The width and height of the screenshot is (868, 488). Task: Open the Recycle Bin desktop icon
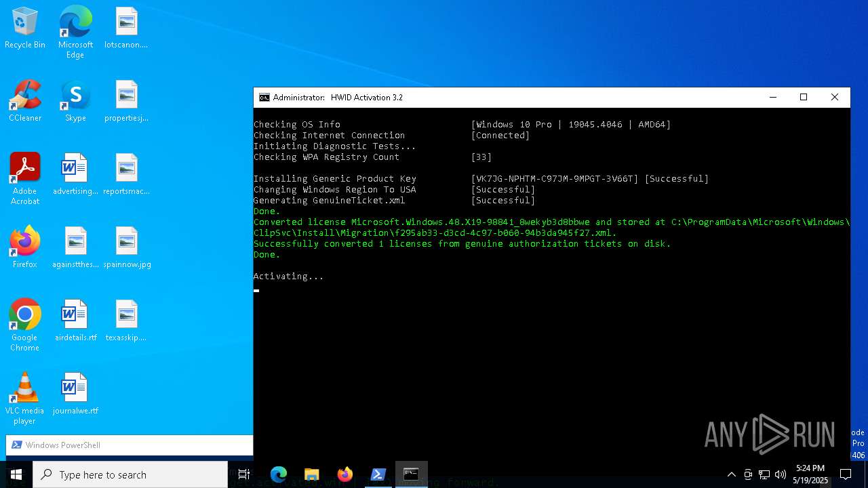point(25,28)
